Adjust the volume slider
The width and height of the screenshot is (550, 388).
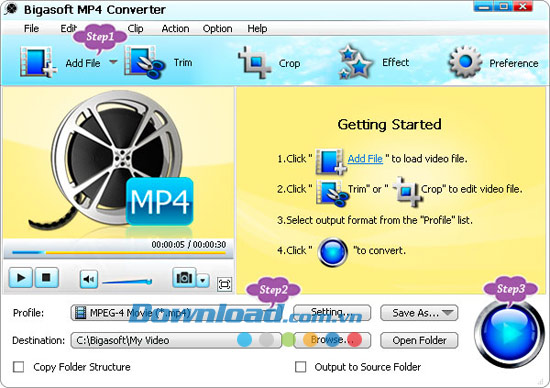point(127,281)
